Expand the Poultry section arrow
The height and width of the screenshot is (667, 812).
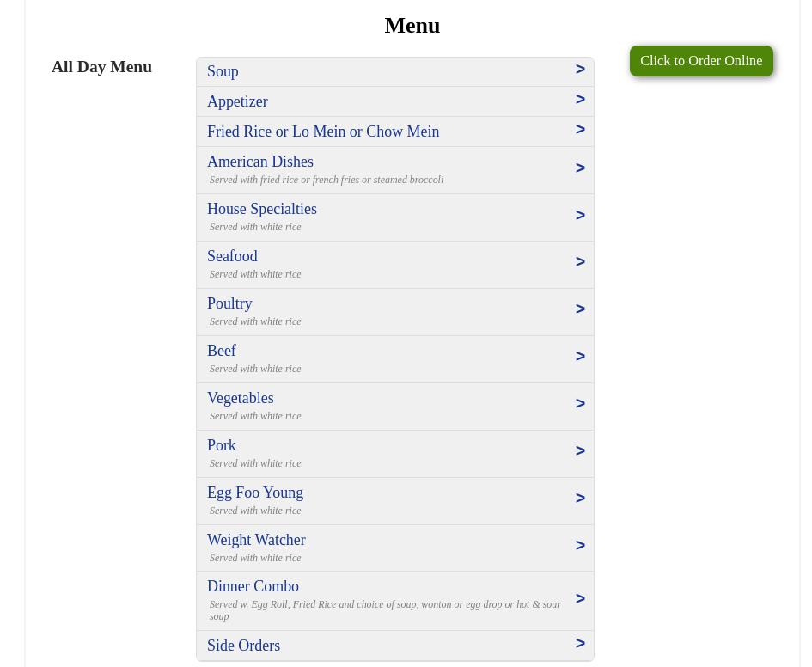(x=580, y=309)
